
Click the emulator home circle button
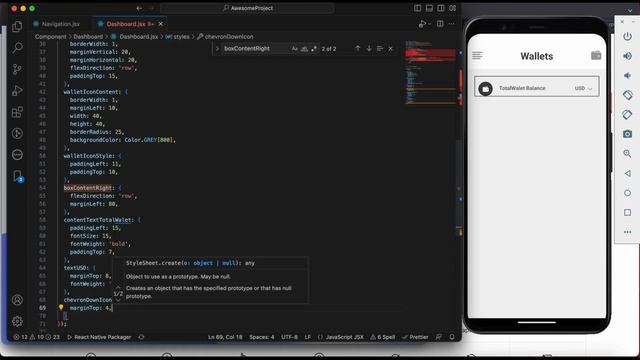point(627,193)
